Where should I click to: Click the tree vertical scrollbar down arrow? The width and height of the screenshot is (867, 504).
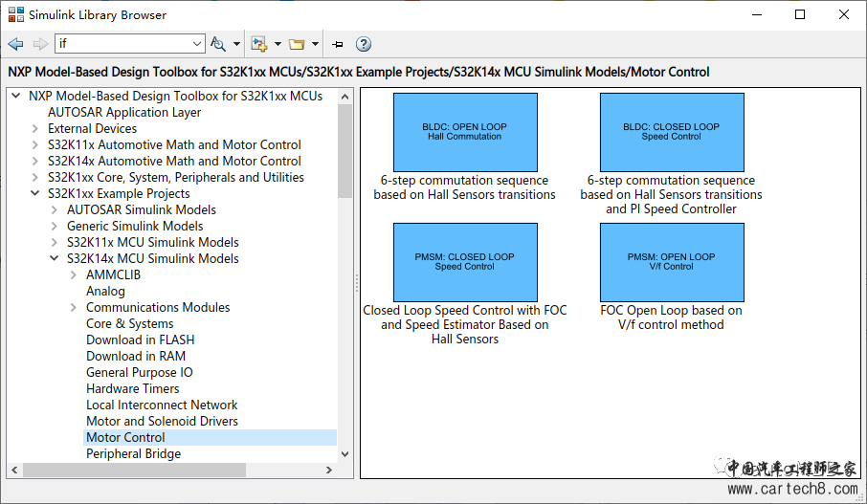345,454
